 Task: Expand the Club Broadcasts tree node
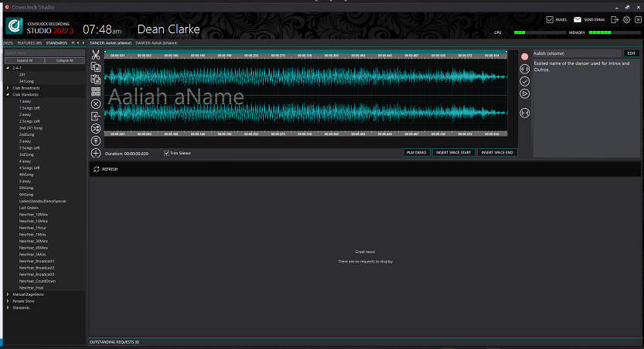(8, 88)
